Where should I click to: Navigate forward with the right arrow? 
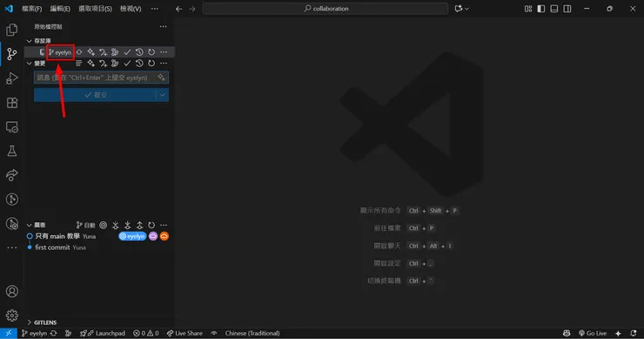point(192,9)
